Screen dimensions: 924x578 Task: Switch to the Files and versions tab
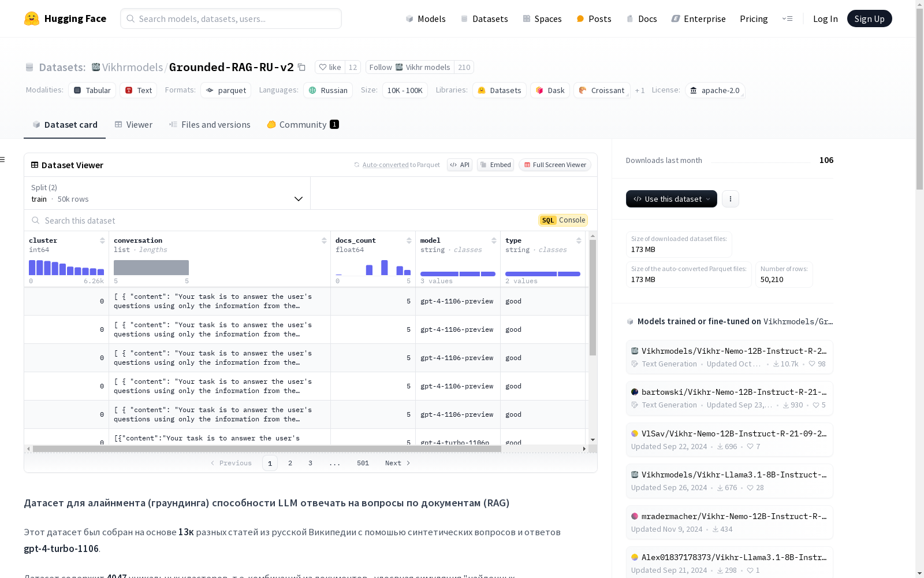click(x=210, y=124)
